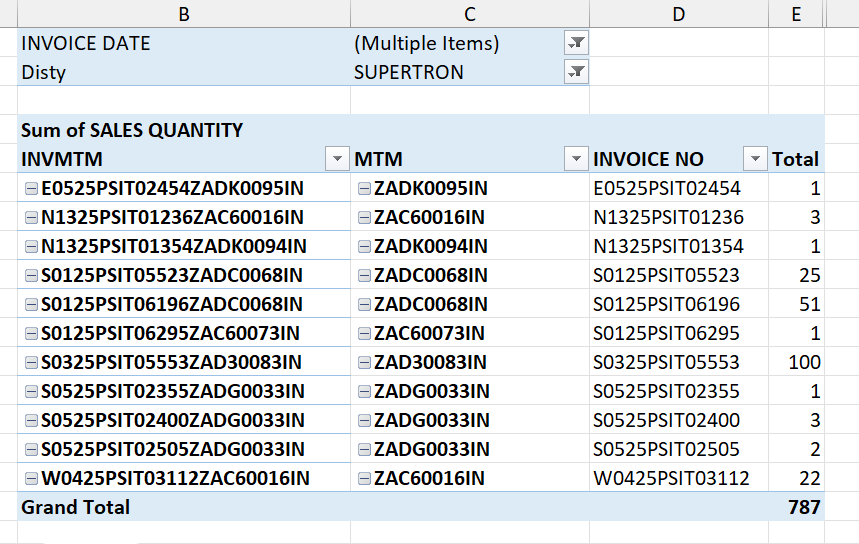The height and width of the screenshot is (544, 859).
Task: Click the Grand Total value 787
Action: tap(803, 507)
